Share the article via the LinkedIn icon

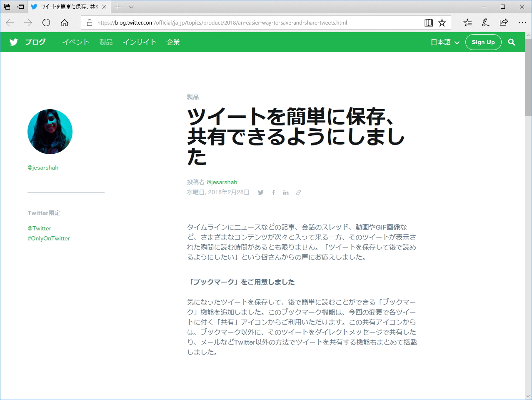(286, 192)
